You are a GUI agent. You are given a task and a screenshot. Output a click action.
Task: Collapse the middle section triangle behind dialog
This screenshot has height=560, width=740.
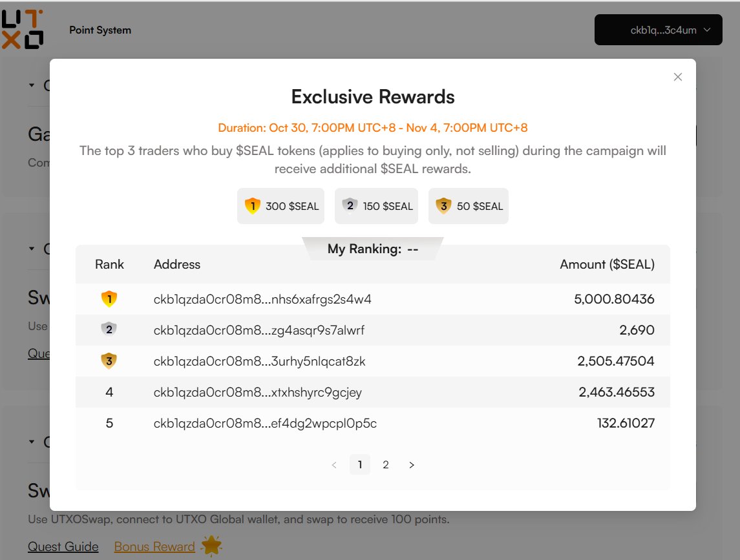[x=32, y=249]
